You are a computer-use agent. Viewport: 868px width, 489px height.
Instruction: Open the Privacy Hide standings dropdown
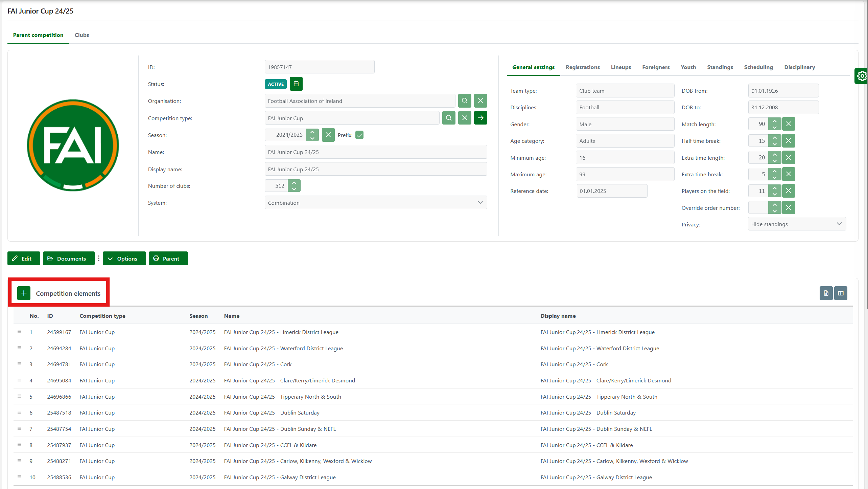797,224
